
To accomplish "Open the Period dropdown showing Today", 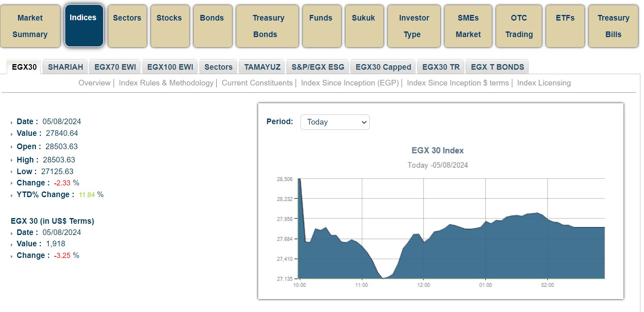I will tap(335, 122).
